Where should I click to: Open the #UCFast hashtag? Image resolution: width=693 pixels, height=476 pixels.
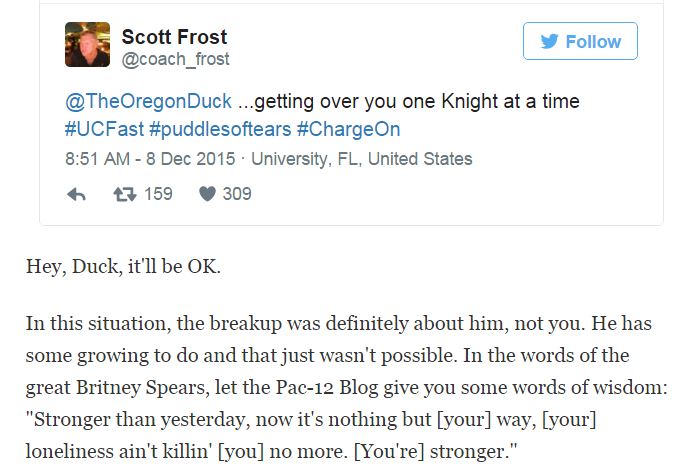coord(99,130)
